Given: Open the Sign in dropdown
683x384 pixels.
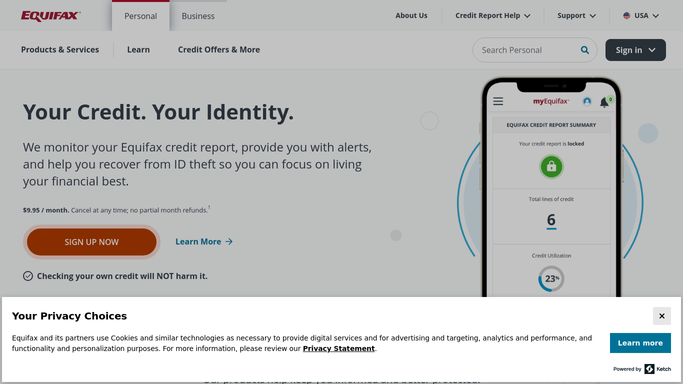Looking at the screenshot, I should pos(635,50).
